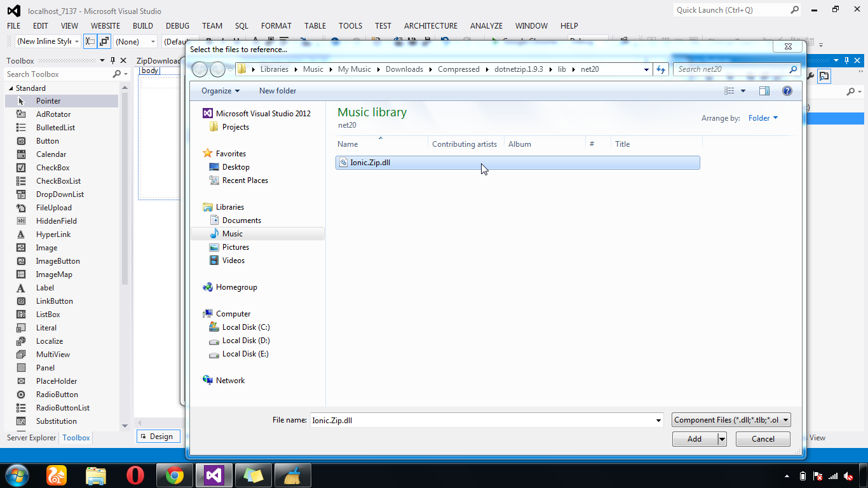Open the Organize menu

point(220,91)
